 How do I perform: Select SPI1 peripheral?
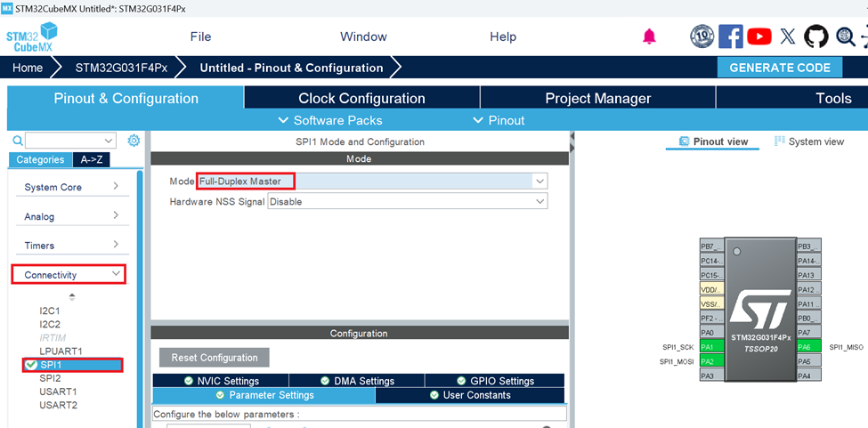pyautogui.click(x=72, y=365)
